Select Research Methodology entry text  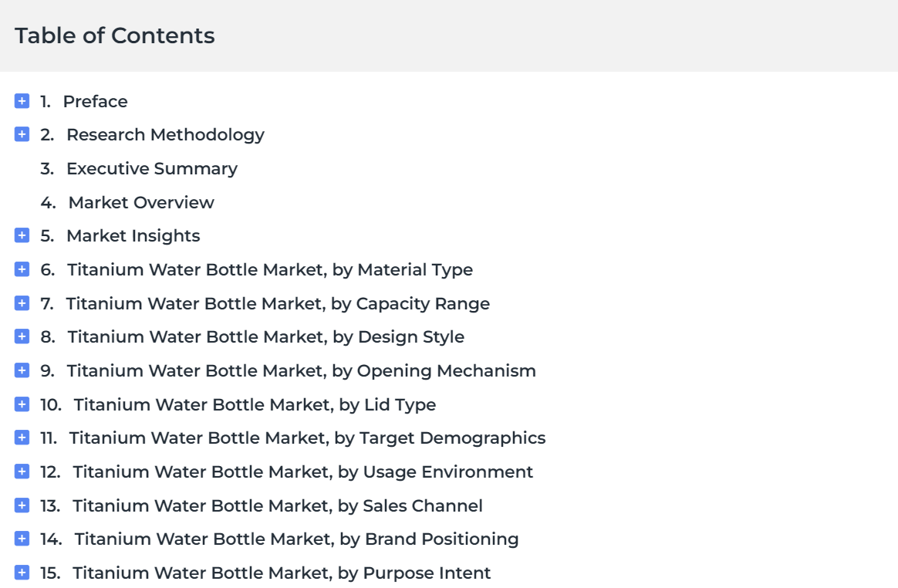click(x=166, y=135)
